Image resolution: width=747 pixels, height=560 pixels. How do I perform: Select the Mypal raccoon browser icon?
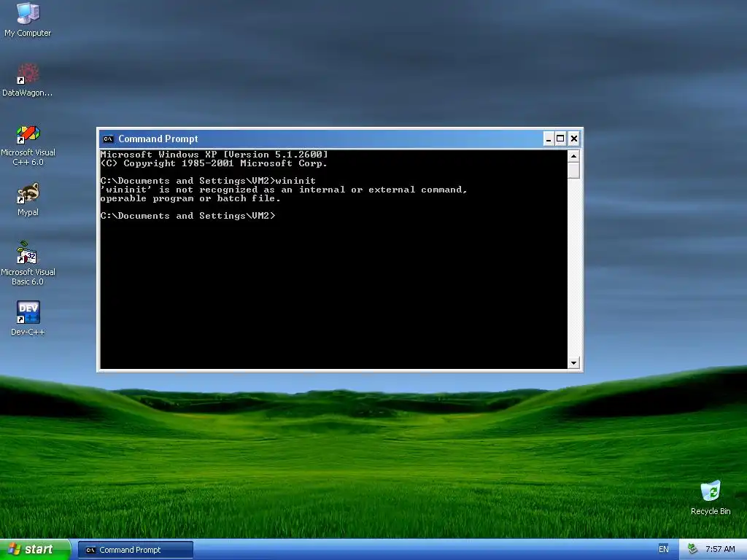click(28, 200)
